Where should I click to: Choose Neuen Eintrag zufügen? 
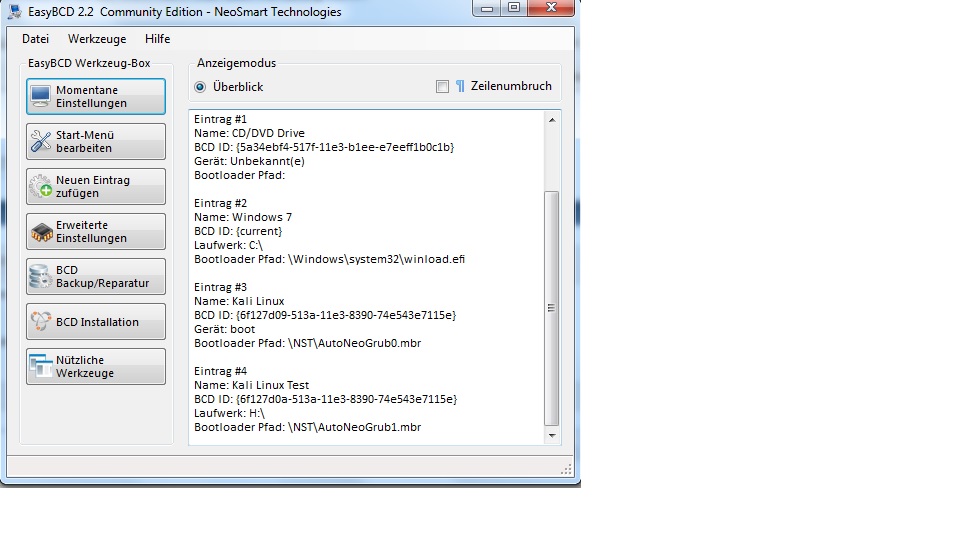96,186
